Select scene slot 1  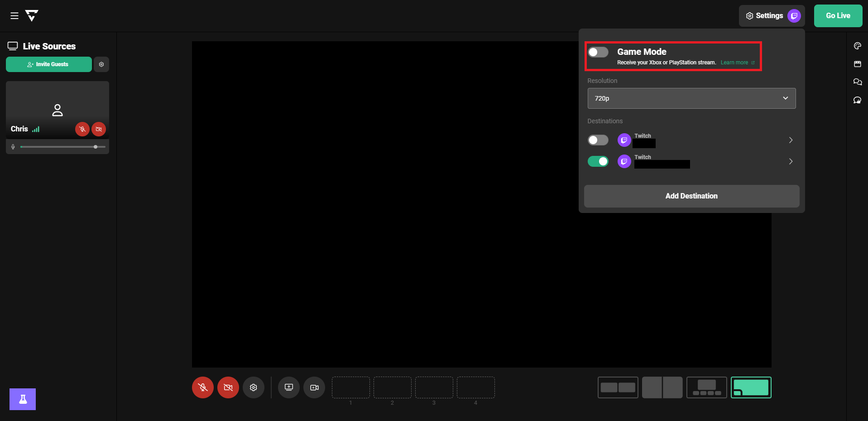pos(351,387)
